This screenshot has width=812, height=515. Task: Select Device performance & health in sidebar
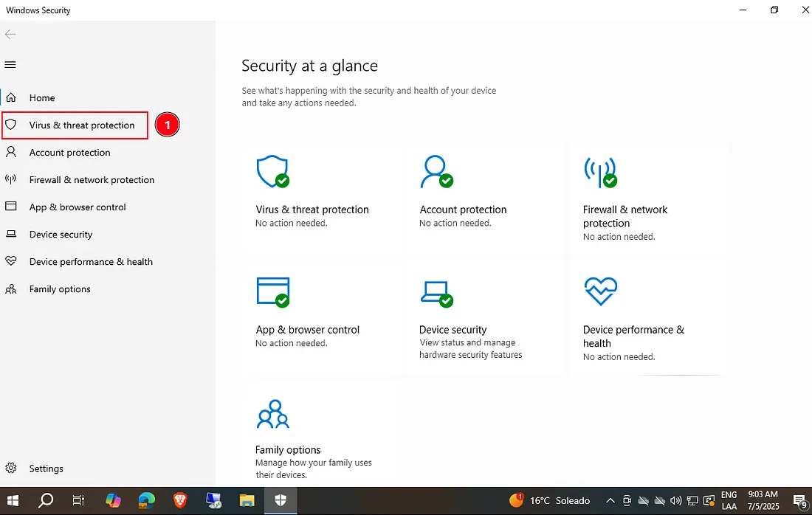point(108,262)
